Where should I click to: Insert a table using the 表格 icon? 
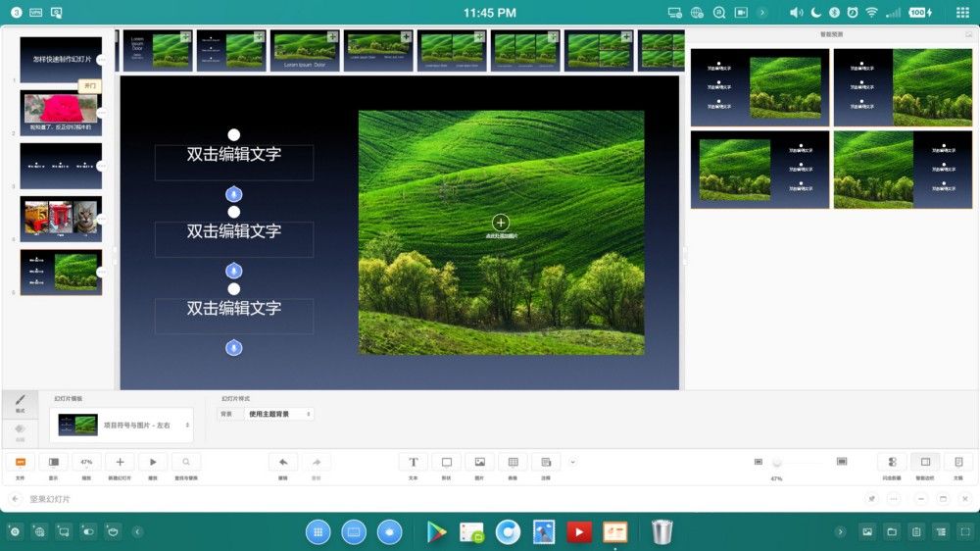click(513, 462)
